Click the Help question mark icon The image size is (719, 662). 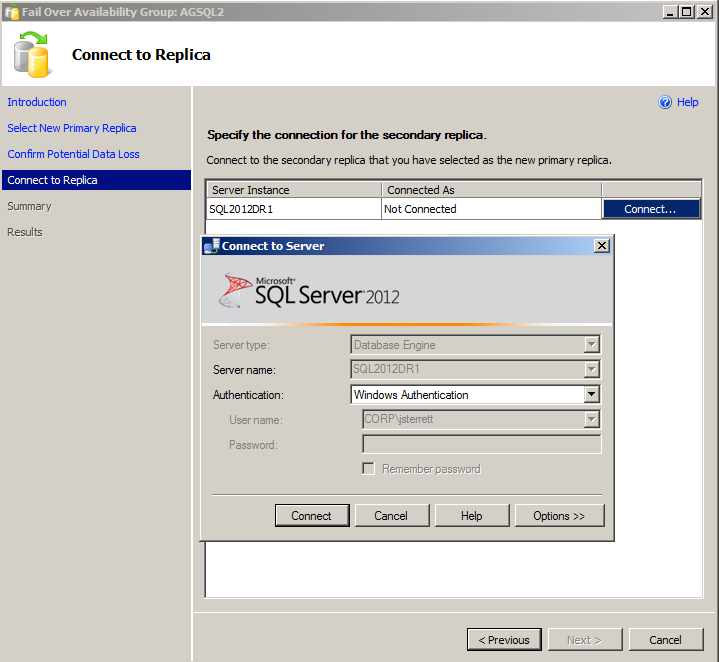665,102
